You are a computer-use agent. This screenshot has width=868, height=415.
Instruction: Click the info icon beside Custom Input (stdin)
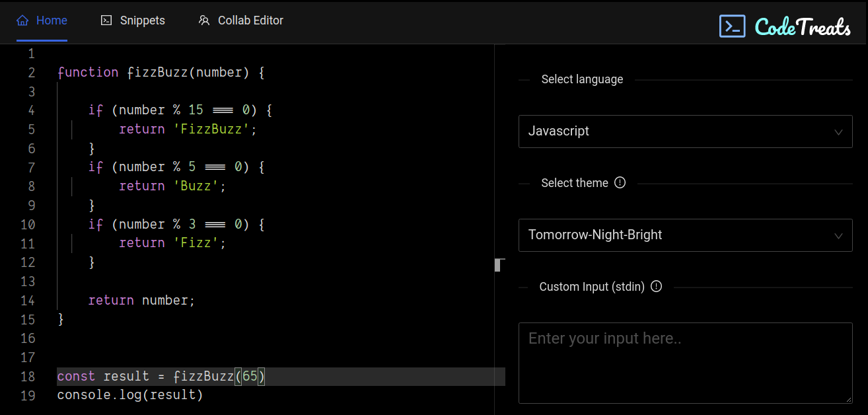point(656,286)
